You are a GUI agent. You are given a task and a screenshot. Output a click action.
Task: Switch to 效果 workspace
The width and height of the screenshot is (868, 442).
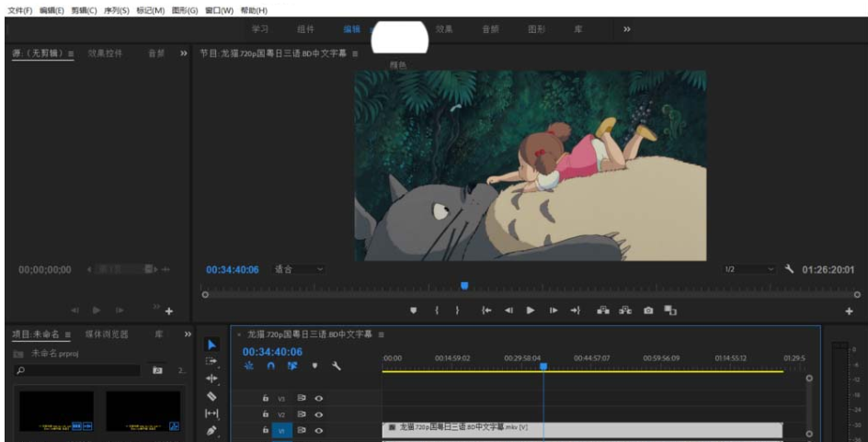pyautogui.click(x=444, y=29)
